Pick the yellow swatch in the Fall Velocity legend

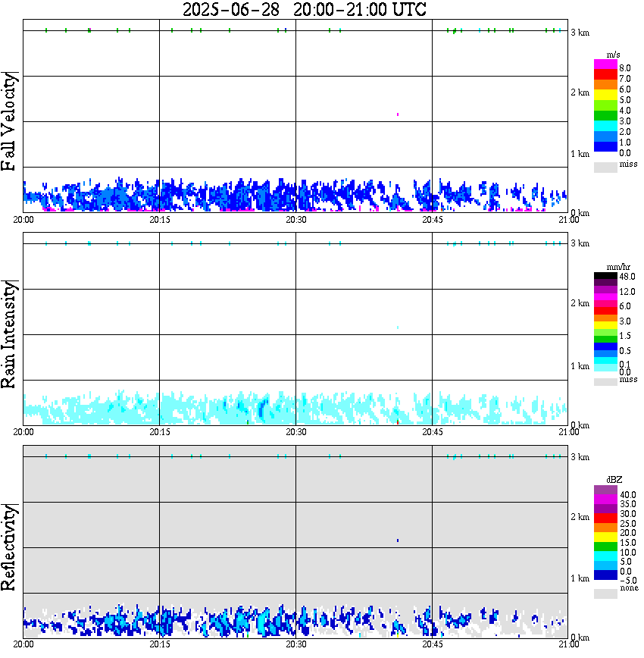point(605,95)
